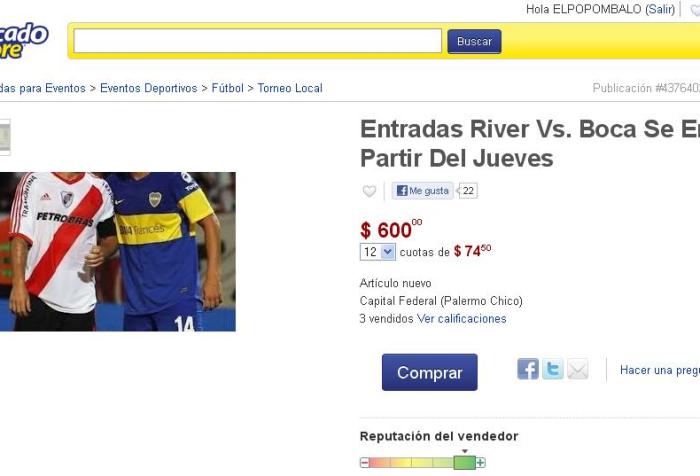Screen dimensions: 700x476
Task: Go to Fútbol breadcrumb category
Action: [228, 88]
